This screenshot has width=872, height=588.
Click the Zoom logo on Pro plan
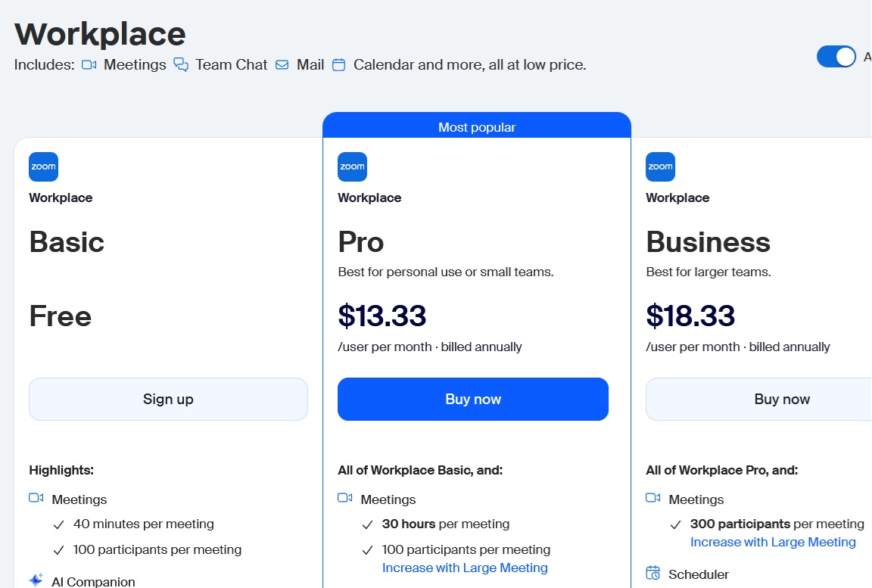click(x=352, y=167)
